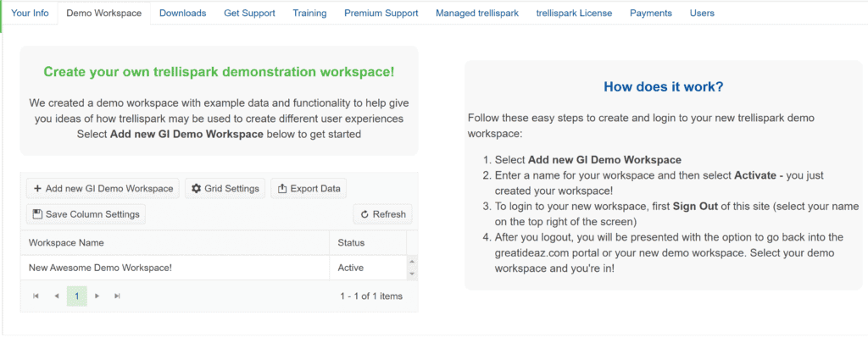Select the New Awesome Demo Workspace! row
The width and height of the screenshot is (868, 343).
tap(214, 268)
